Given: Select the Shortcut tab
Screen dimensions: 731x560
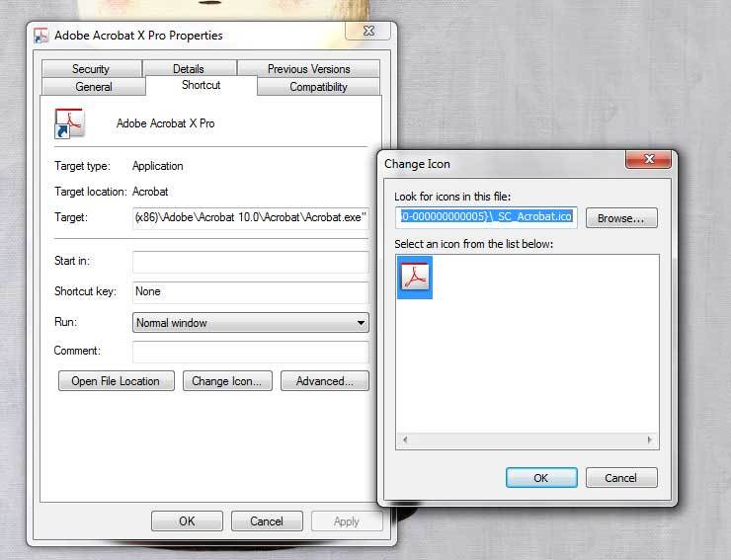Looking at the screenshot, I should pyautogui.click(x=201, y=85).
